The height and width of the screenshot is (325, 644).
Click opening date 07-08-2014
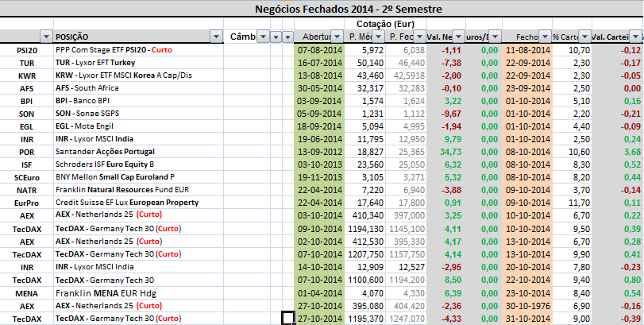319,50
